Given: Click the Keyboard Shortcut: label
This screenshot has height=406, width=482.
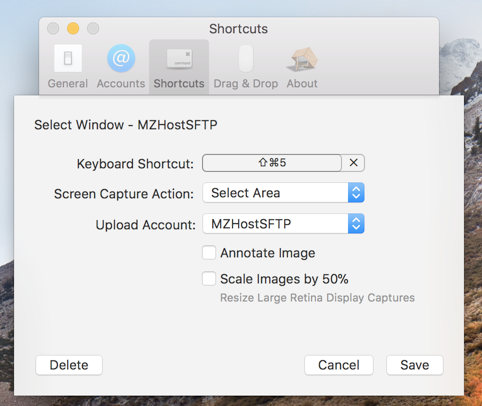Looking at the screenshot, I should (135, 164).
